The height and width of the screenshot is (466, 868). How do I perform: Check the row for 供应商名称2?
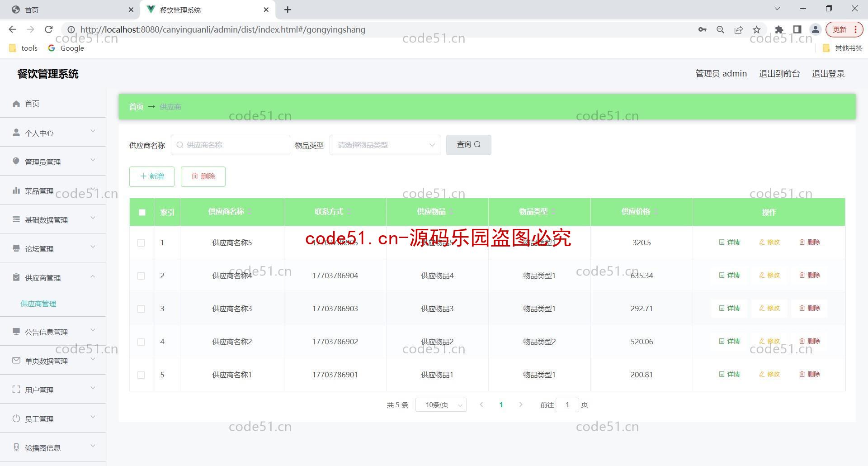click(141, 342)
